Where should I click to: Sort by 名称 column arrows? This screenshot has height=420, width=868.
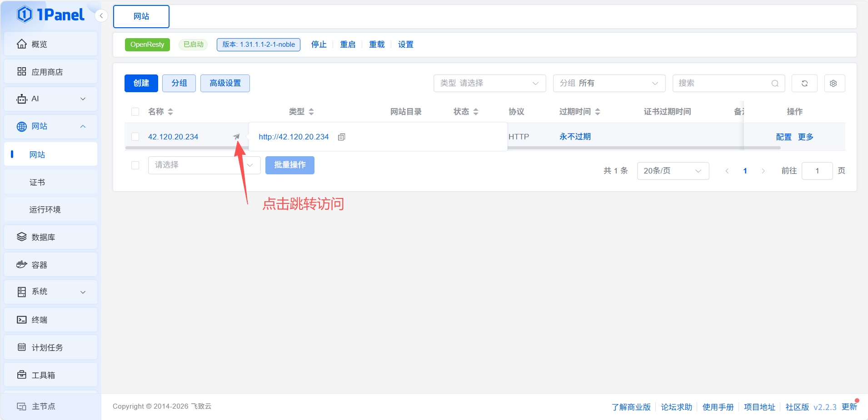[170, 112]
